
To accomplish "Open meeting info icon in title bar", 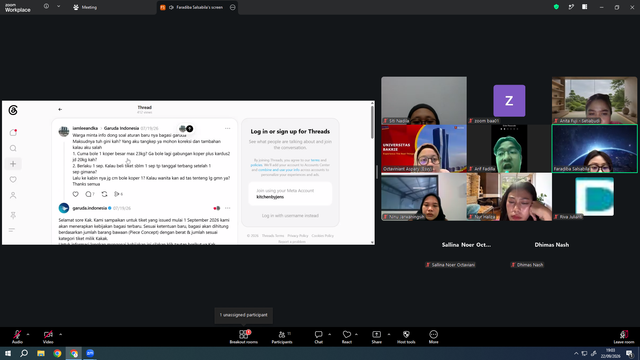I will tap(46, 7).
